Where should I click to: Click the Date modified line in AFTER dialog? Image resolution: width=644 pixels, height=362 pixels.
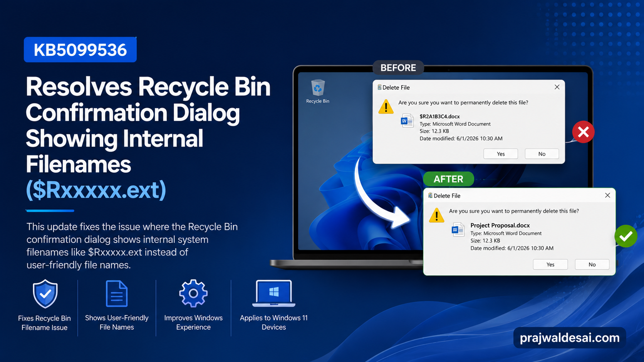[512, 248]
